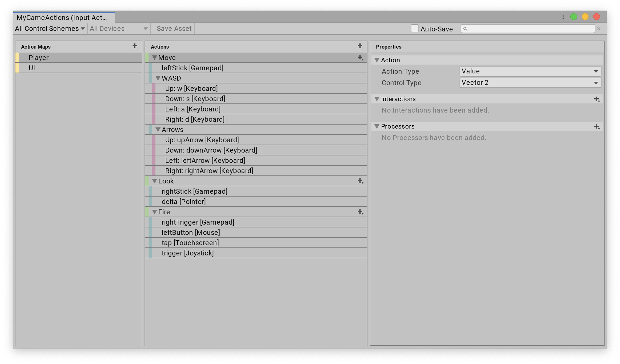This screenshot has width=620, height=364.
Task: Click the add binding plus icon for Fire
Action: pyautogui.click(x=361, y=211)
